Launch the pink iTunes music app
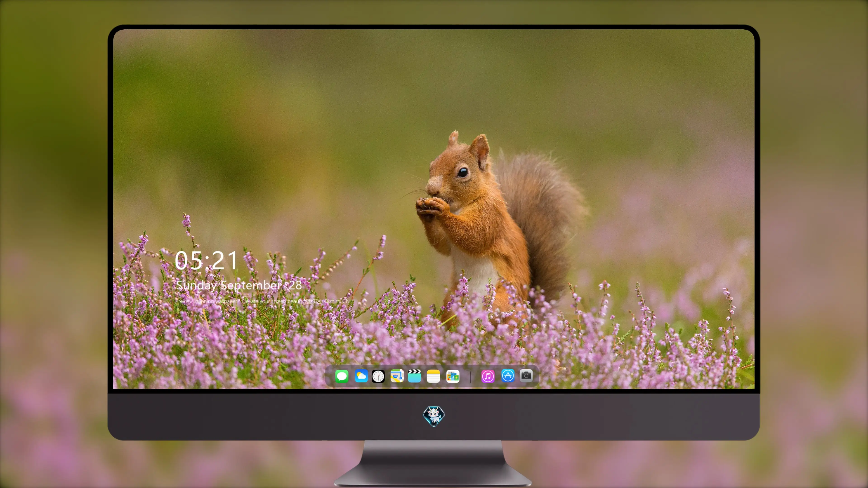The width and height of the screenshot is (868, 488). (488, 376)
